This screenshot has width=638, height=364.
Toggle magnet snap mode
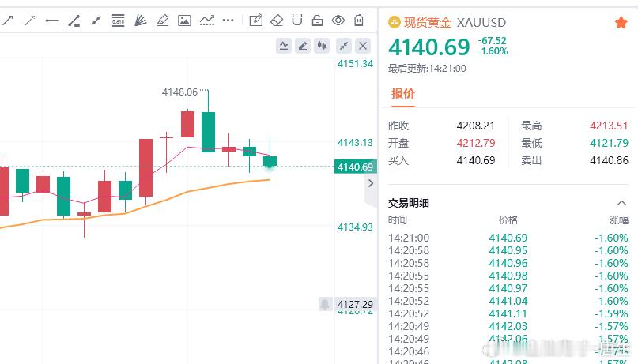[297, 20]
